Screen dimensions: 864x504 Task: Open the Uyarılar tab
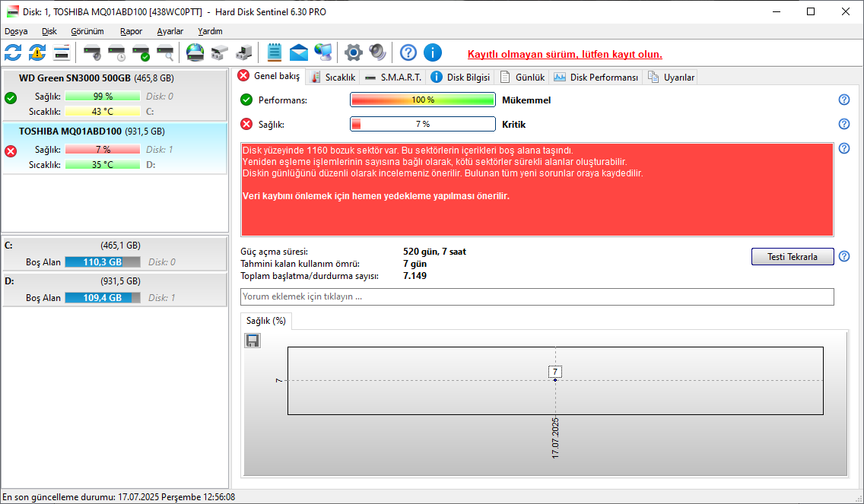point(671,77)
